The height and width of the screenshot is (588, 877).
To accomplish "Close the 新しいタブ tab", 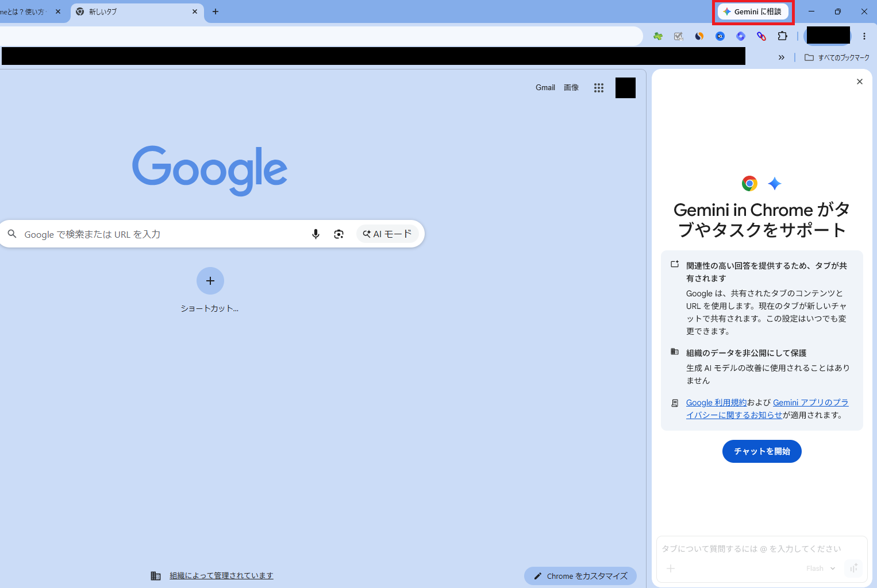I will click(x=195, y=11).
